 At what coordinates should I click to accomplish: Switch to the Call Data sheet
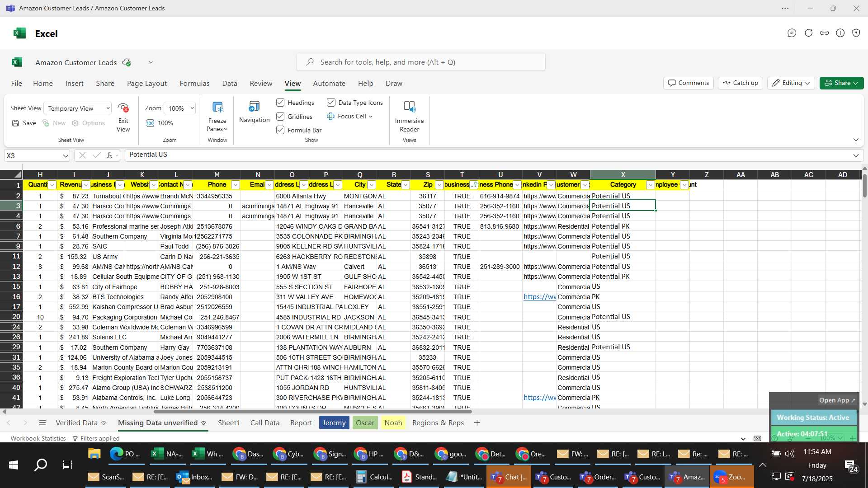tap(264, 423)
